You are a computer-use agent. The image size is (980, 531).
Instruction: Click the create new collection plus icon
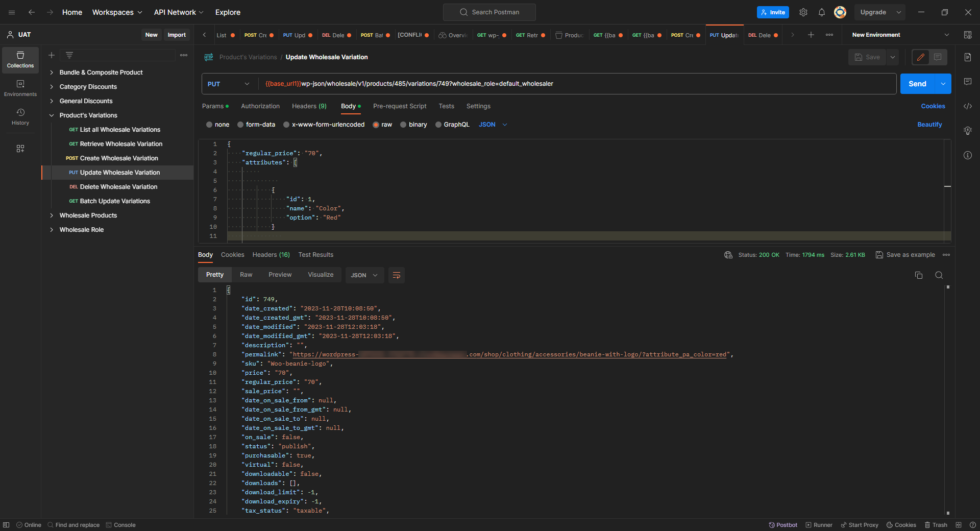(52, 55)
